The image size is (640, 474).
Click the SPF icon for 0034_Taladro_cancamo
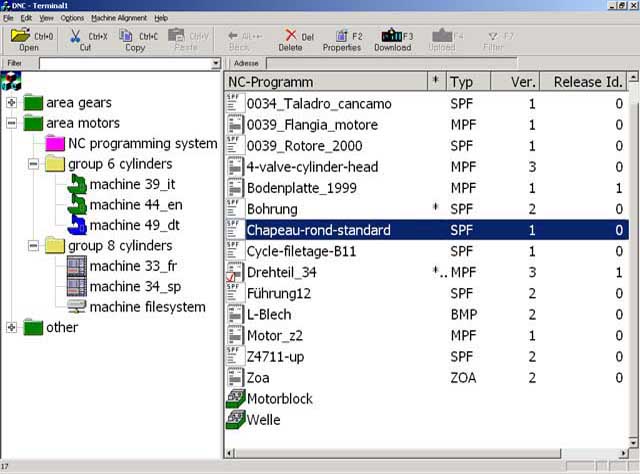click(x=235, y=103)
